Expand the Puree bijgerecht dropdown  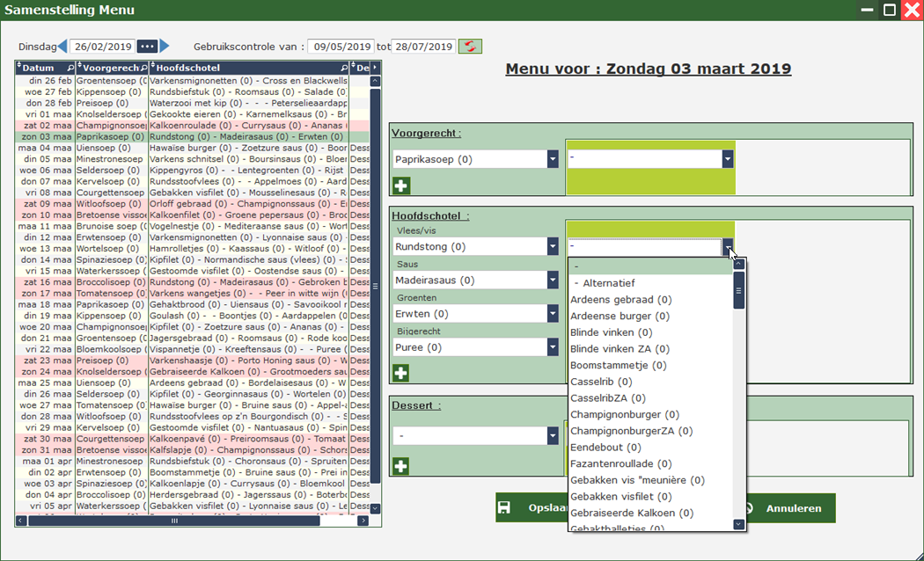(553, 347)
